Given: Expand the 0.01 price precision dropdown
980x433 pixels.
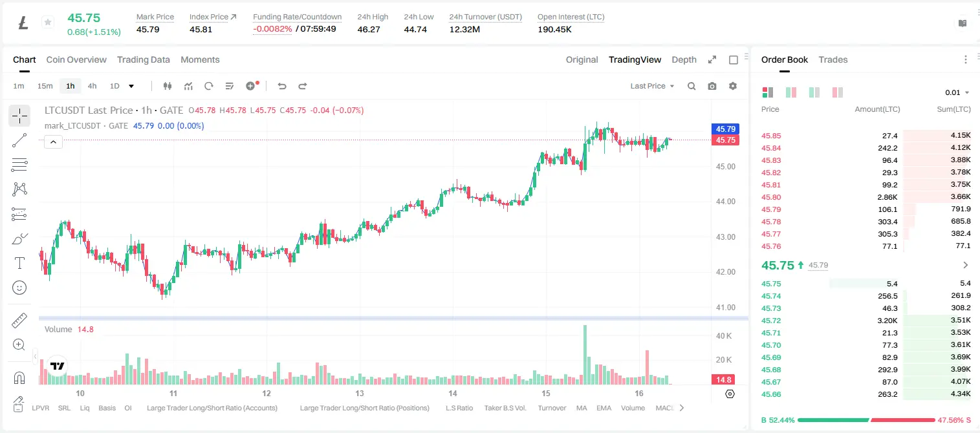Looking at the screenshot, I should (x=957, y=92).
